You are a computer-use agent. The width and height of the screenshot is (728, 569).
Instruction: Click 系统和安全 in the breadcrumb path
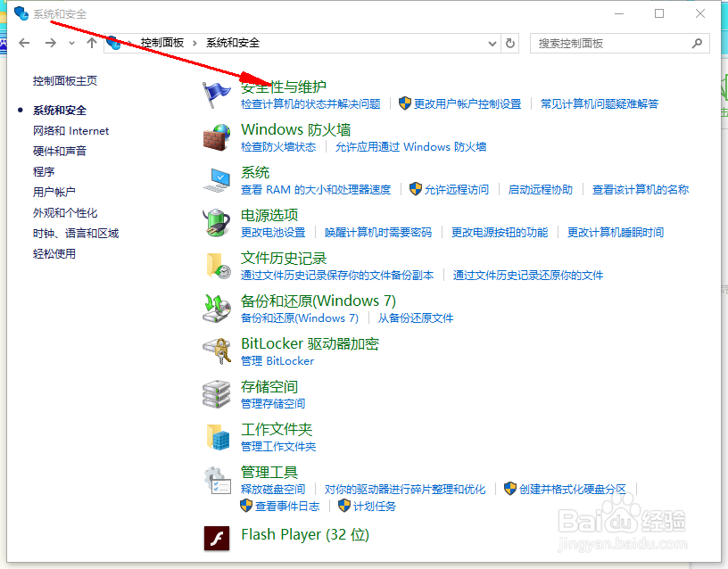233,43
